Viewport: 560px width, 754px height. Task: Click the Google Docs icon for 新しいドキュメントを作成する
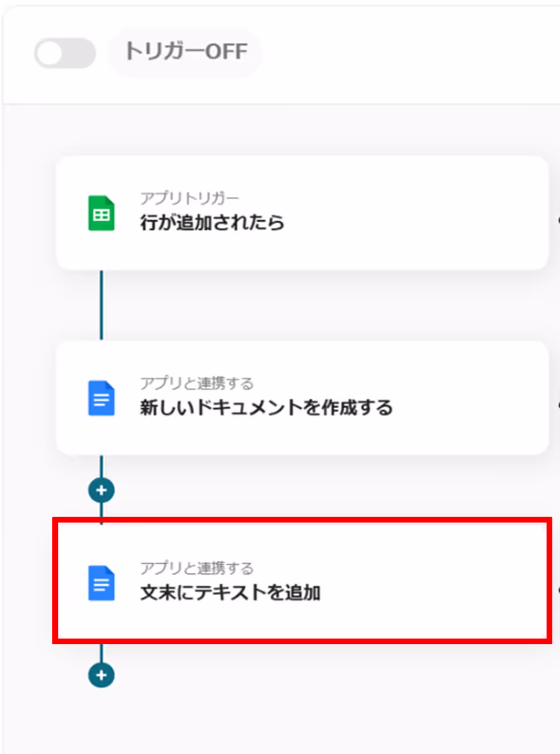(101, 398)
